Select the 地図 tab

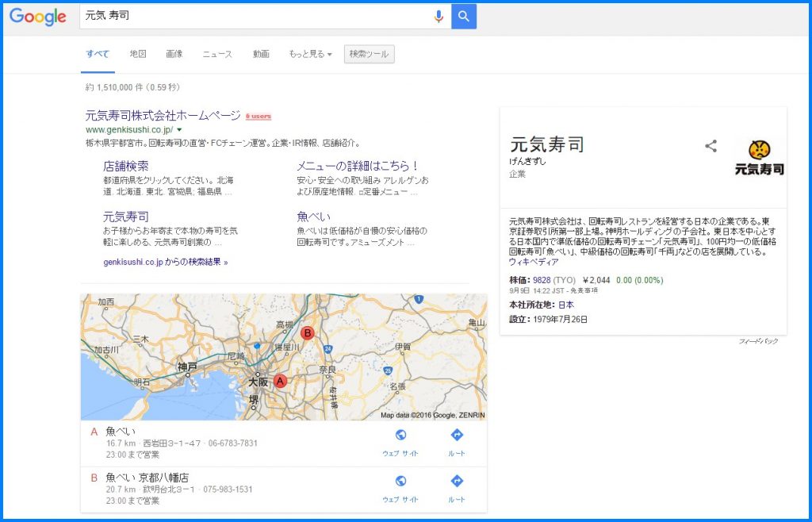coord(138,54)
